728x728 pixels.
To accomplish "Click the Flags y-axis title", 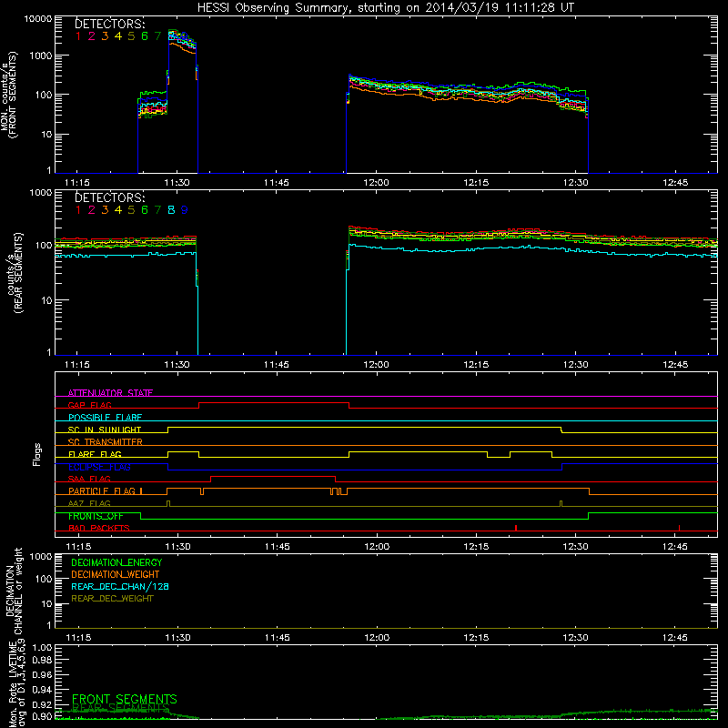I will click(37, 454).
